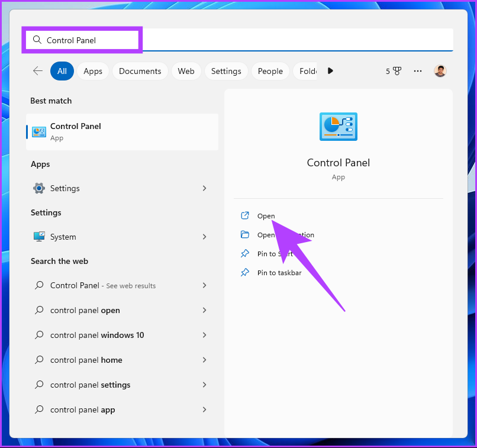Viewport: 477px width, 448px height.
Task: Click the Pin to taskbar pin icon
Action: click(245, 272)
